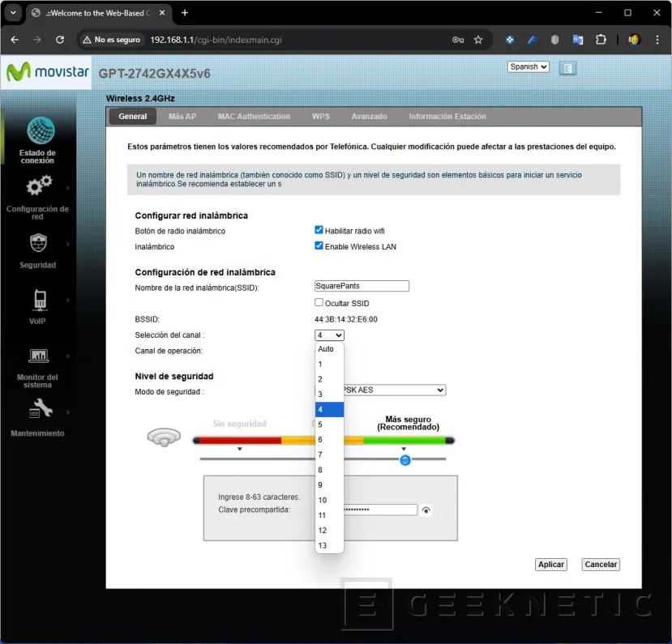Screen dimensions: 672x644
Task: Click the SquarePants SSID input field
Action: coord(361,286)
